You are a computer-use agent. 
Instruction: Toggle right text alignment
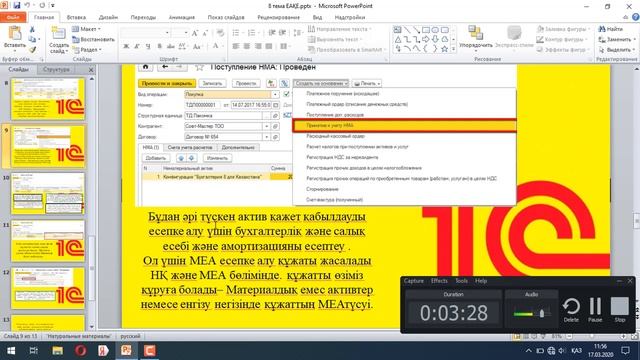click(x=258, y=46)
